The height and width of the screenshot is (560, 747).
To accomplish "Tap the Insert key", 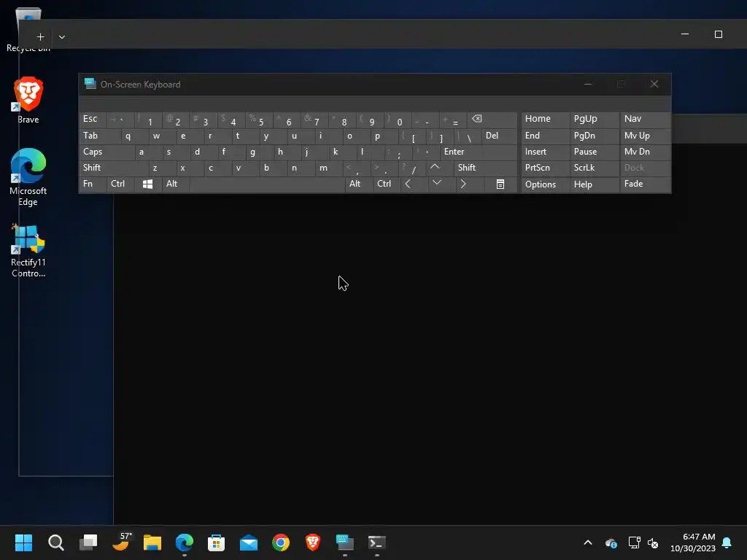I will coord(545,152).
